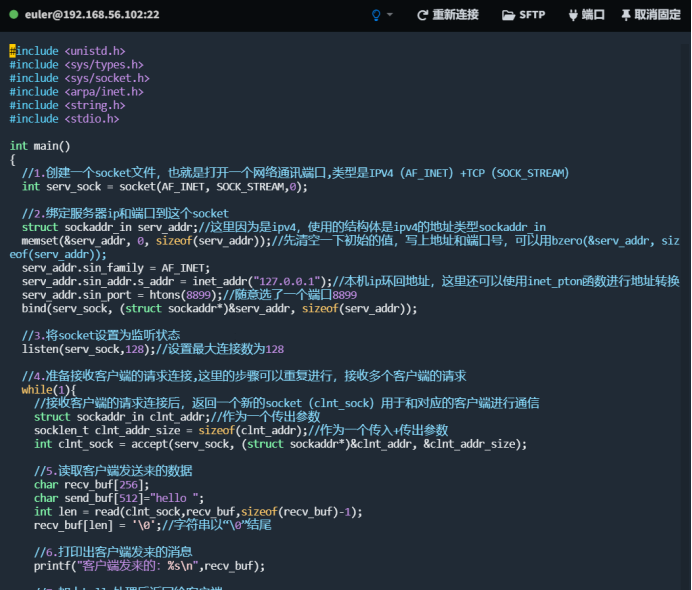Click the serv_addr.sin_family = AF_INET line

pos(116,268)
